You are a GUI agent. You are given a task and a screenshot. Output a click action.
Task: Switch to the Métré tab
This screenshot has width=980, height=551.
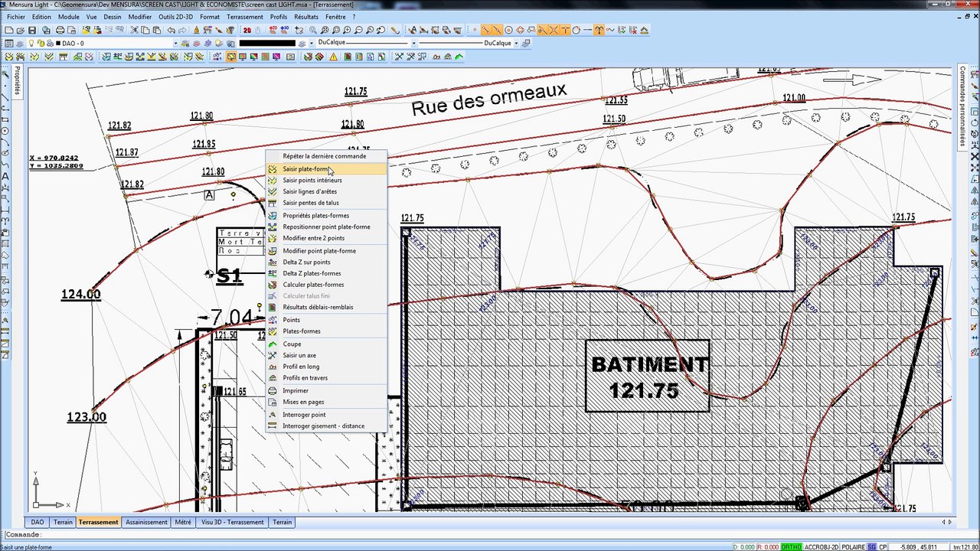183,522
